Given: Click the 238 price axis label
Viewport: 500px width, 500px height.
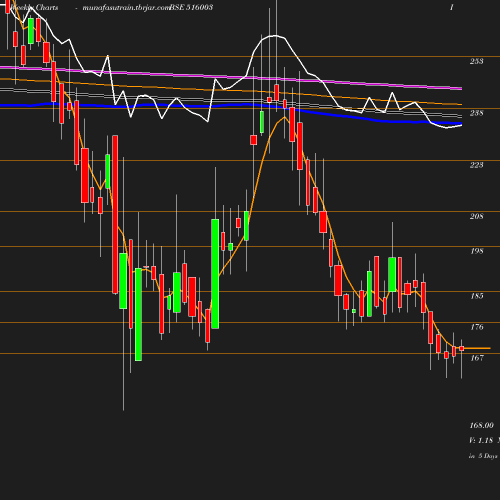Looking at the screenshot, I should tap(476, 113).
